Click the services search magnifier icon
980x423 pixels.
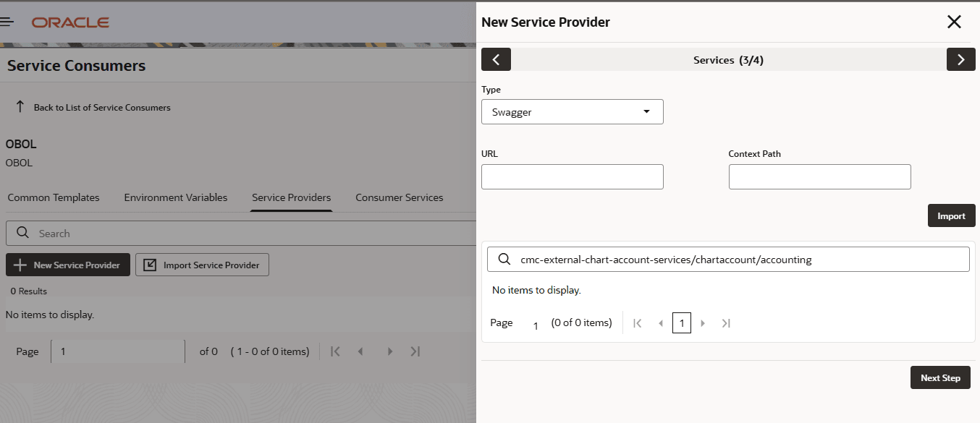click(504, 259)
